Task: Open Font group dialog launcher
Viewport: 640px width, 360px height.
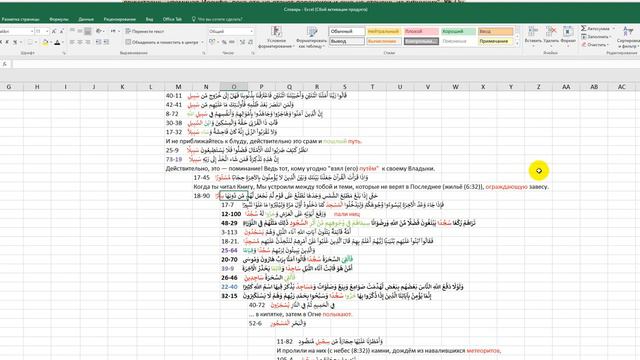Action: (64, 53)
